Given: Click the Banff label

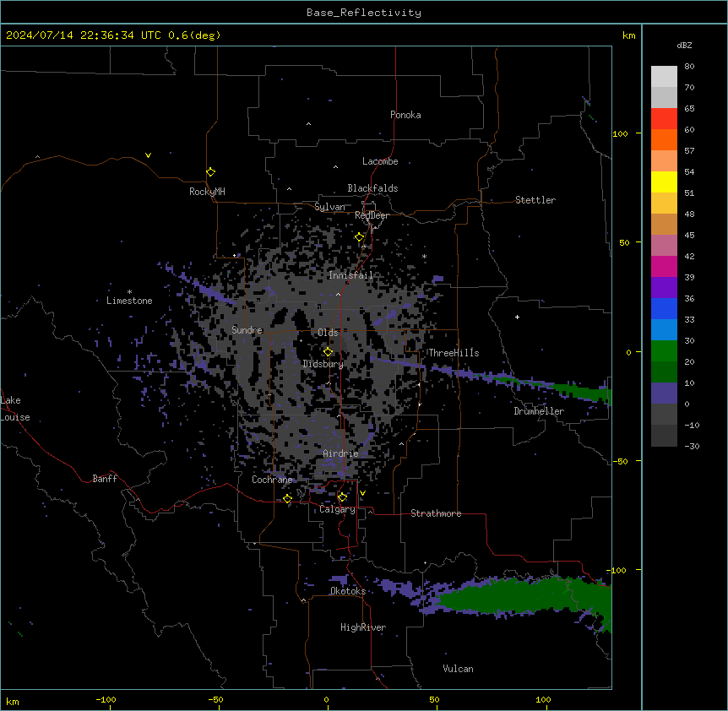Looking at the screenshot, I should click(105, 479).
